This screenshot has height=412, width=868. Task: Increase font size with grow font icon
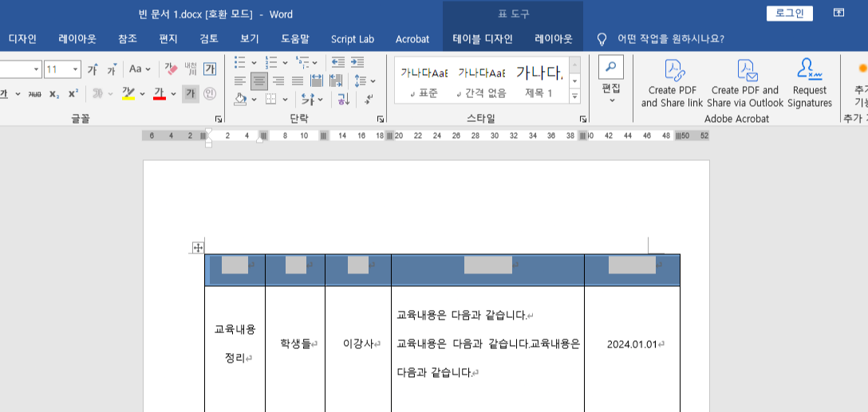click(x=93, y=69)
